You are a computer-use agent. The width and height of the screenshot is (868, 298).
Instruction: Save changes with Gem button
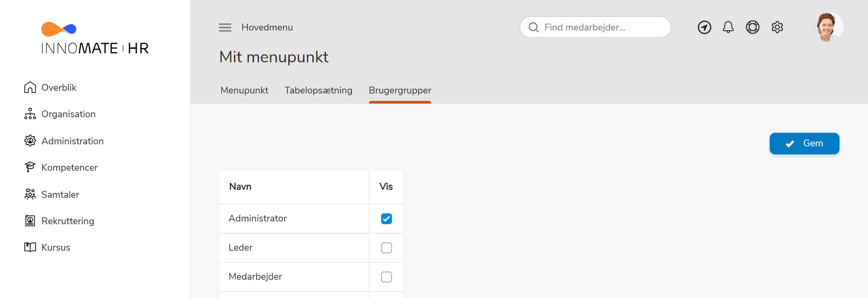coord(804,144)
